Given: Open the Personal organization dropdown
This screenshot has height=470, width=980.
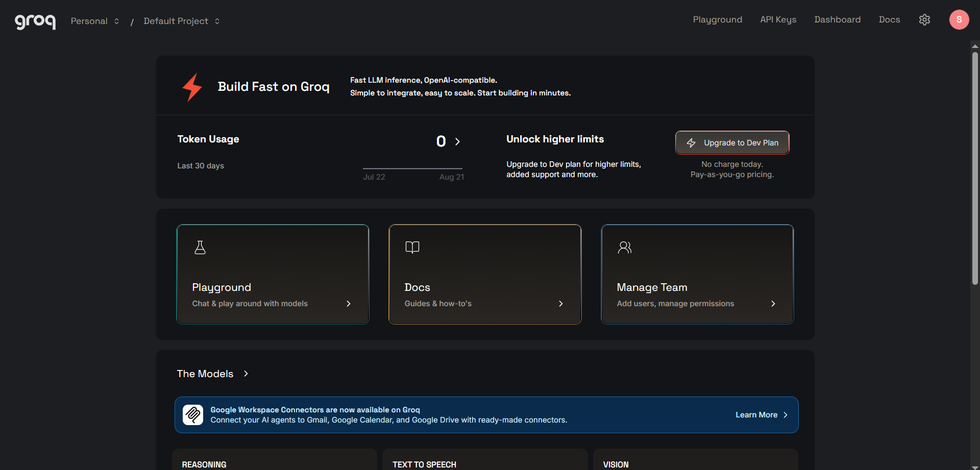Looking at the screenshot, I should click(95, 21).
